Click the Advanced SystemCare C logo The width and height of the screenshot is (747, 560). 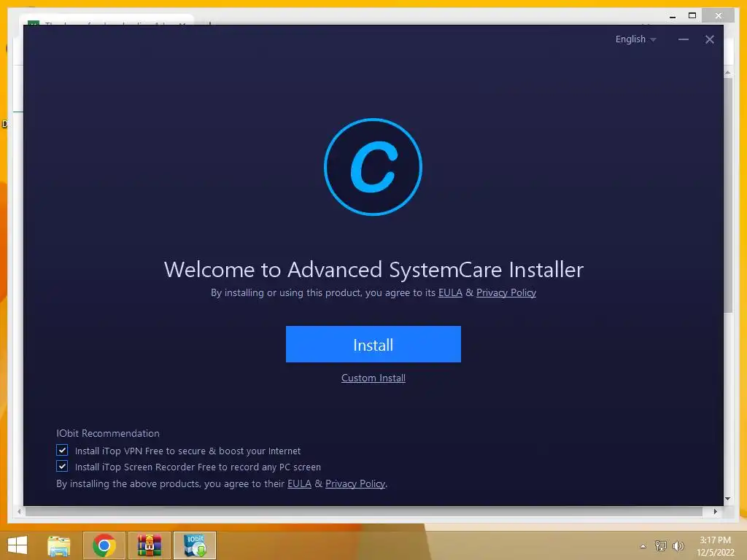[373, 167]
